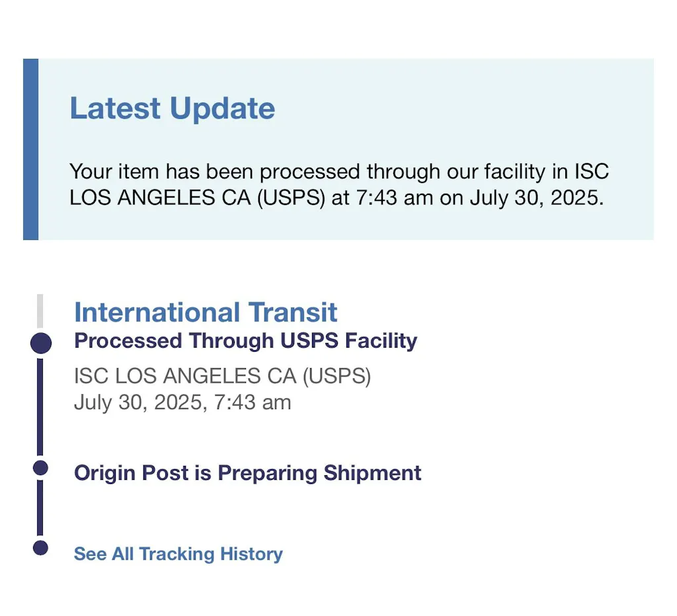This screenshot has height=616, width=677.
Task: Click the gray timeline segment above the first dot
Action: coord(40,312)
